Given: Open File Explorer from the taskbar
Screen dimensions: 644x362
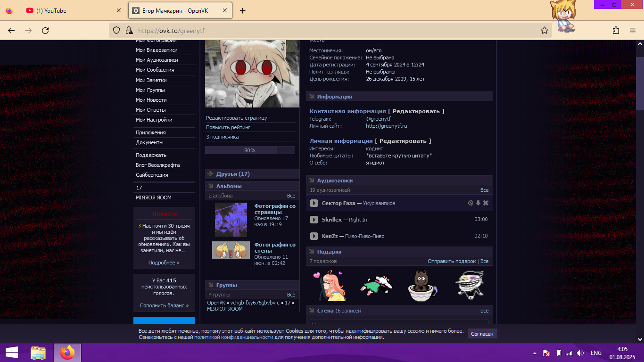Looking at the screenshot, I should (38, 353).
